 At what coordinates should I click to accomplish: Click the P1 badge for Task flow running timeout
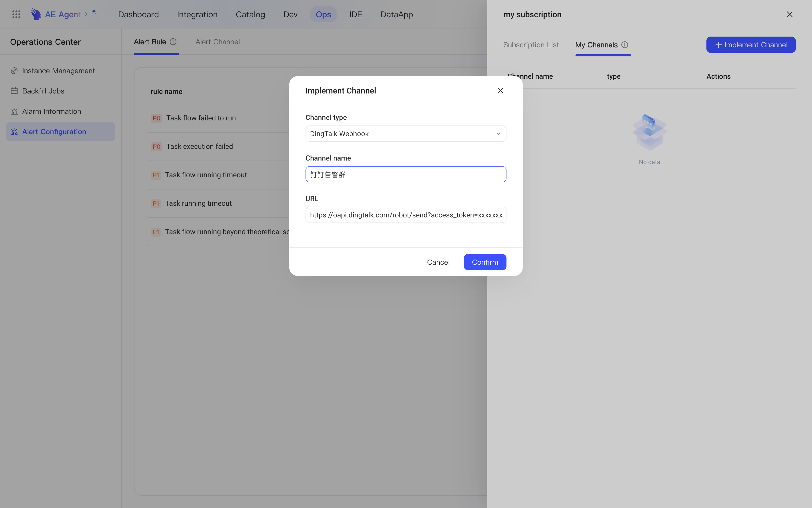pos(156,175)
